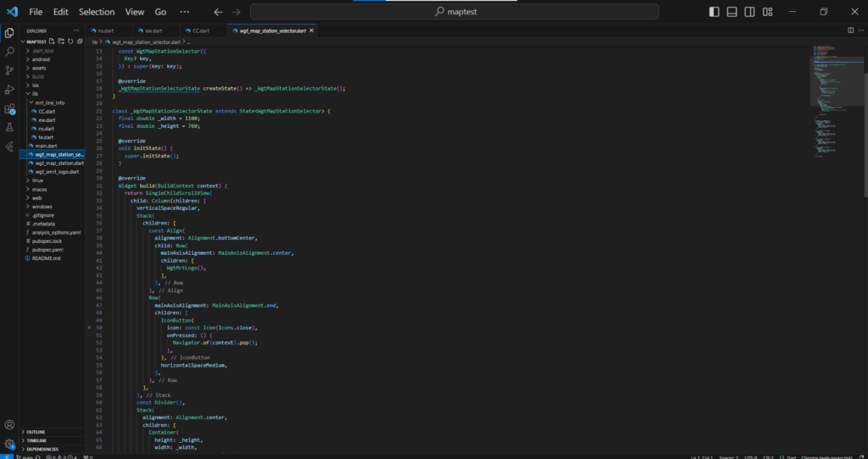
Task: Open the Extensions view
Action: [x=10, y=109]
